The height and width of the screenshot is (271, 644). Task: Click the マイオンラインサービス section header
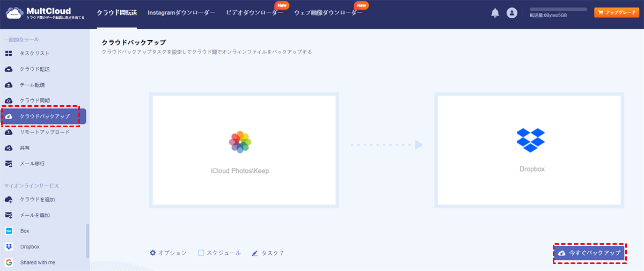(32, 185)
